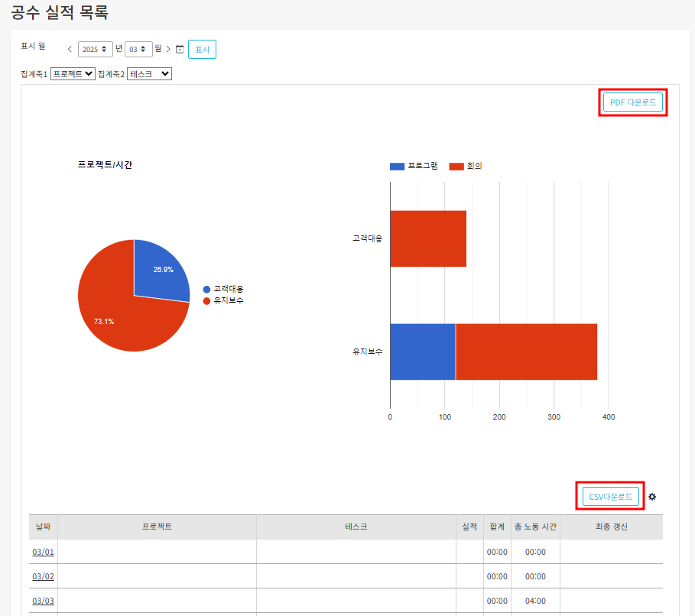Click the 고객대응 pie legend dot
Viewport: 695px width, 616px height.
[x=206, y=289]
